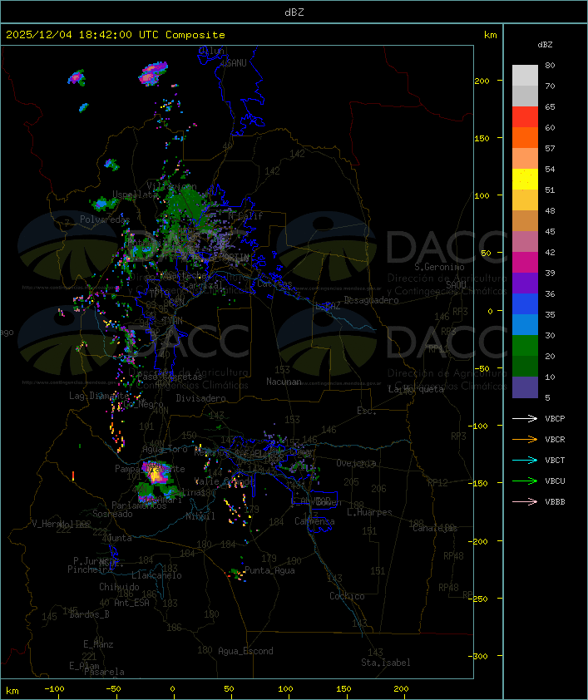This screenshot has width=588, height=700.
Task: Pick the dark orange 57-60 dBZ swatch
Action: (x=525, y=137)
